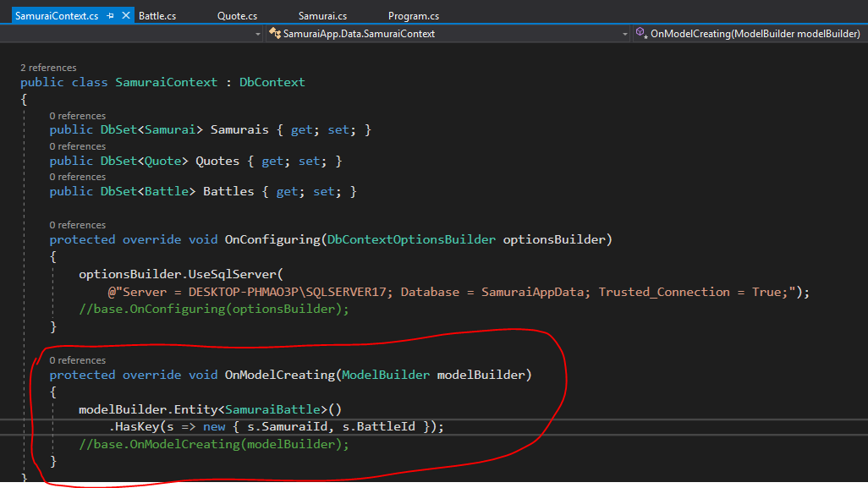Open the "2 references" CodeLens link
This screenshot has width=868, height=488.
48,68
